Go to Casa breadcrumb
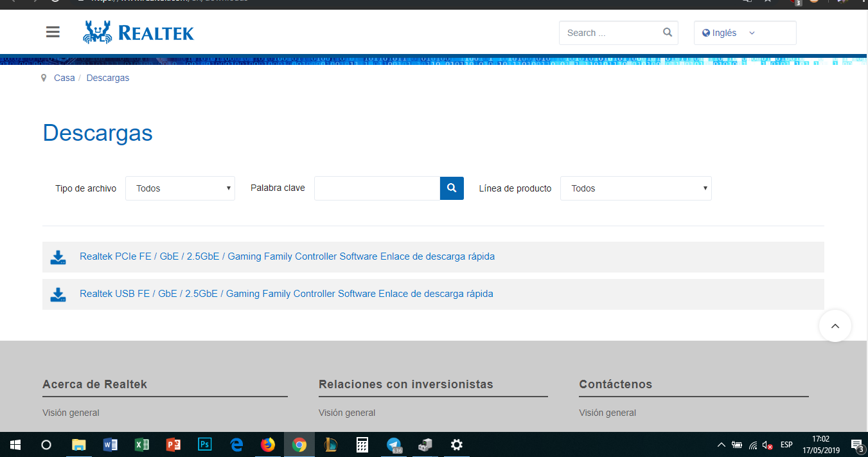The image size is (868, 457). click(x=64, y=78)
